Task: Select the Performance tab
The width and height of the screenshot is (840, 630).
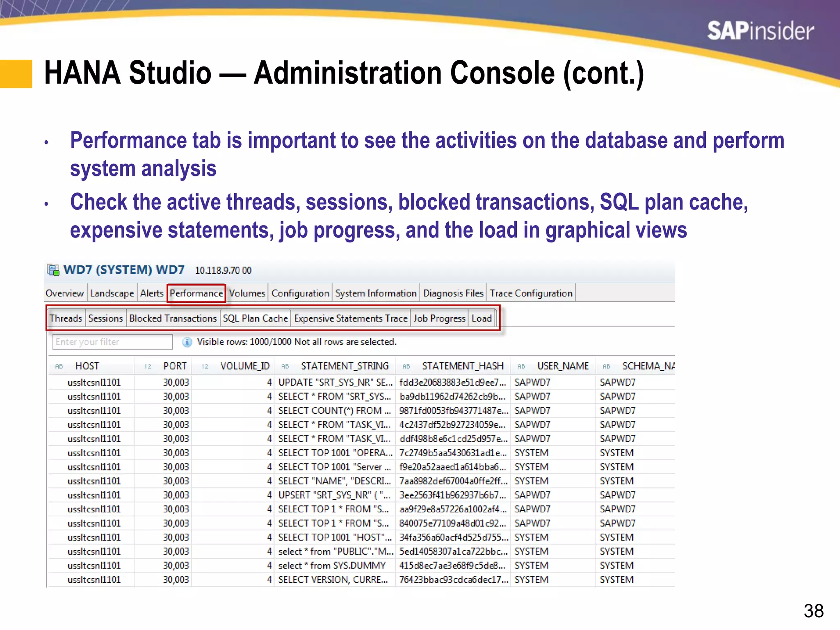Action: point(196,293)
